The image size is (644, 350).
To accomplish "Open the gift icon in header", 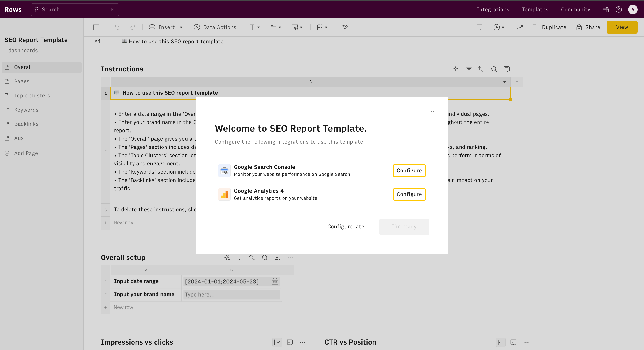I will click(606, 9).
